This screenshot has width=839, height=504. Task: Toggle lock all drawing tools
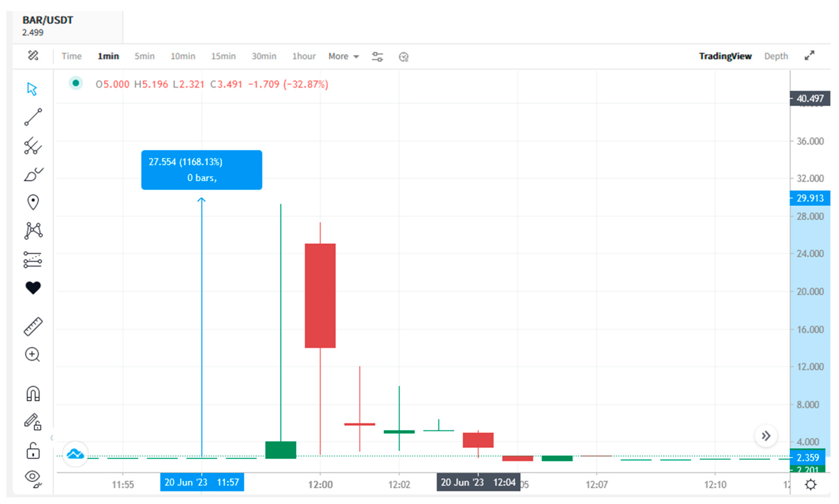click(33, 451)
